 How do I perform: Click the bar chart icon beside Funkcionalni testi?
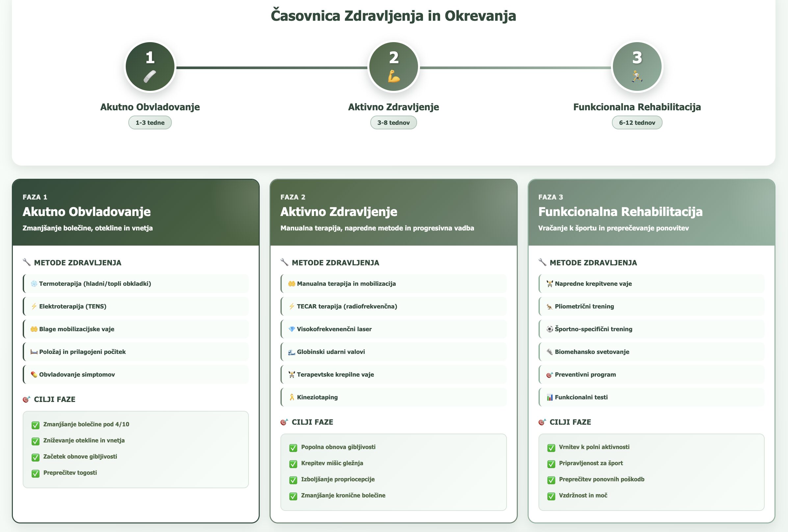coord(550,397)
